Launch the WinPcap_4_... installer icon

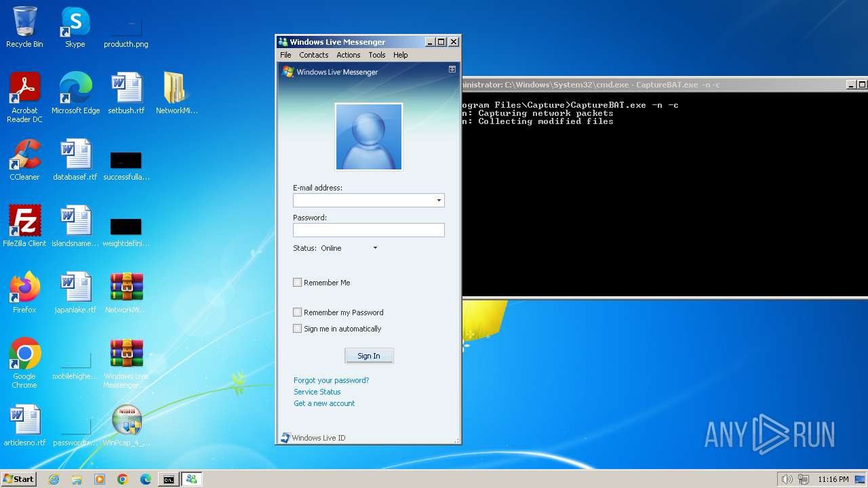[126, 426]
